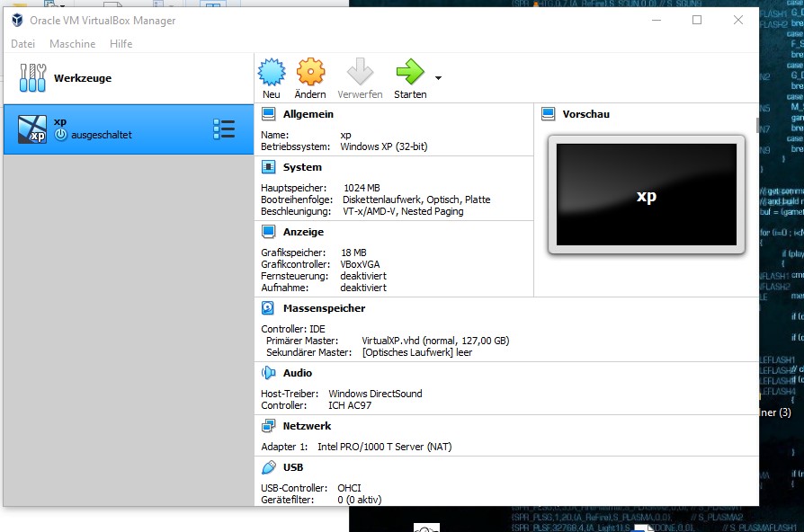Select the xp virtual machine in list
This screenshot has height=532, width=804.
pyautogui.click(x=129, y=129)
